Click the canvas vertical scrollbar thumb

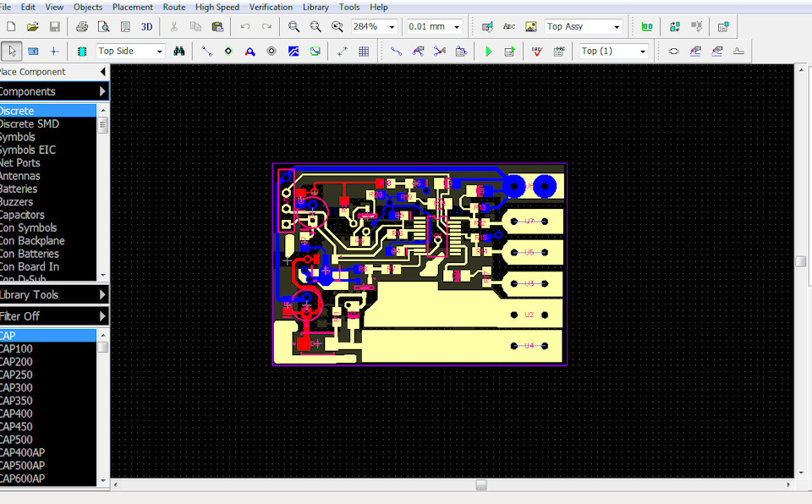point(801,261)
